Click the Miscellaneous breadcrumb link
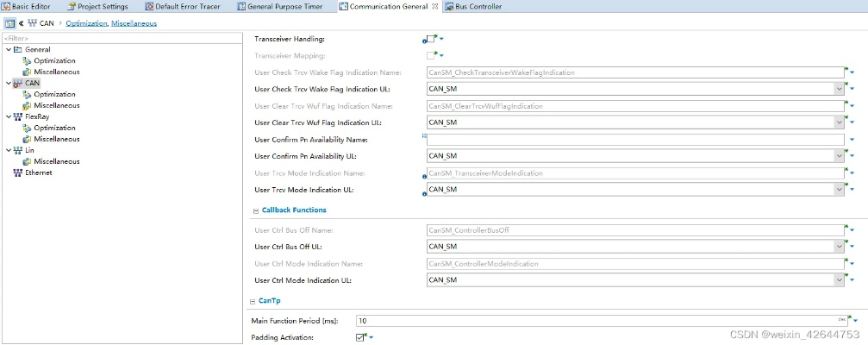The image size is (868, 345). pyautogui.click(x=134, y=23)
